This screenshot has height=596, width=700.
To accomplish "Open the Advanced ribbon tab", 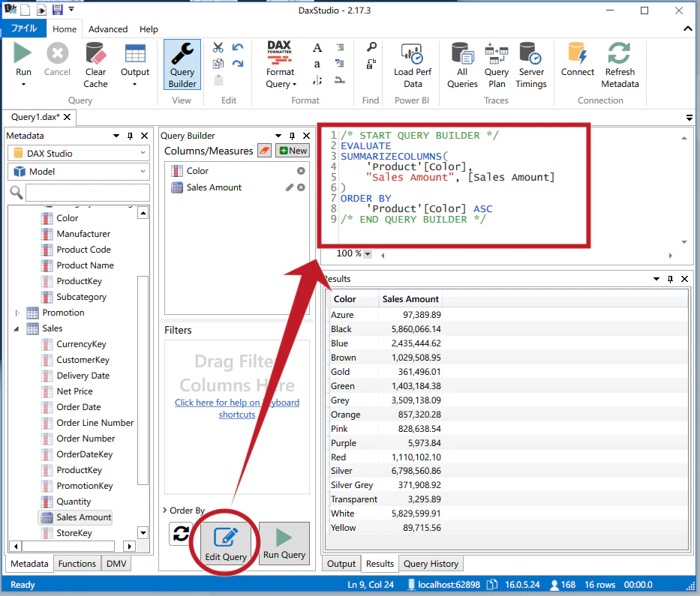I will (108, 29).
